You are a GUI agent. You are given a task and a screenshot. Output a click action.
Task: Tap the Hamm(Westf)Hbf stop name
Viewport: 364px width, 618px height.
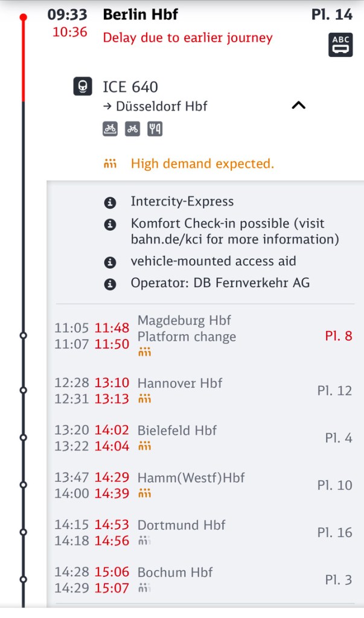(191, 478)
